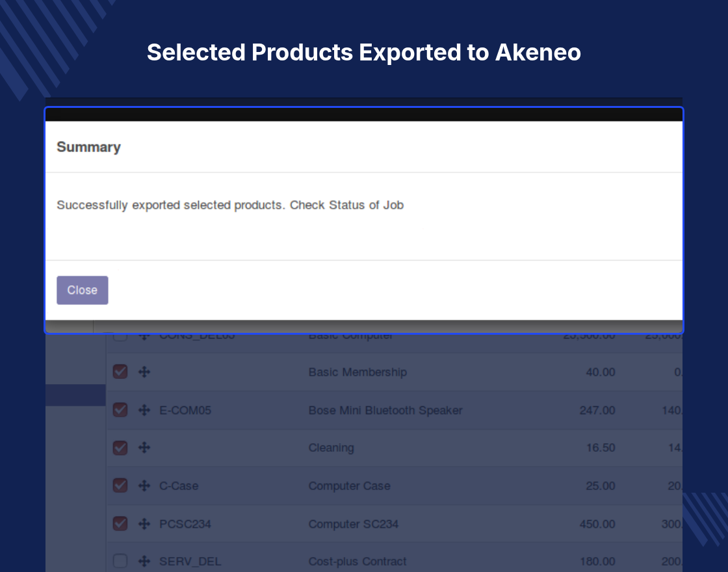Uncheck the Cleaning row checkbox
This screenshot has height=572, width=728.
(x=120, y=448)
